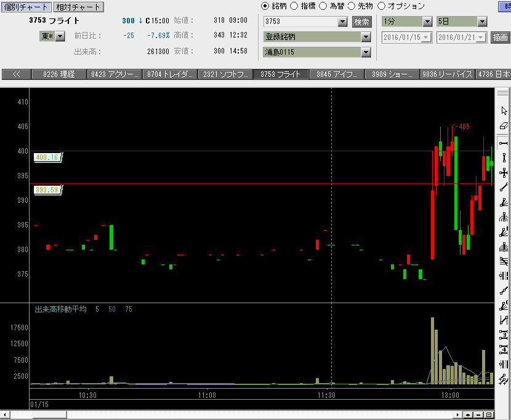Click the horizontal scrollbar thumb

[x=49, y=415]
